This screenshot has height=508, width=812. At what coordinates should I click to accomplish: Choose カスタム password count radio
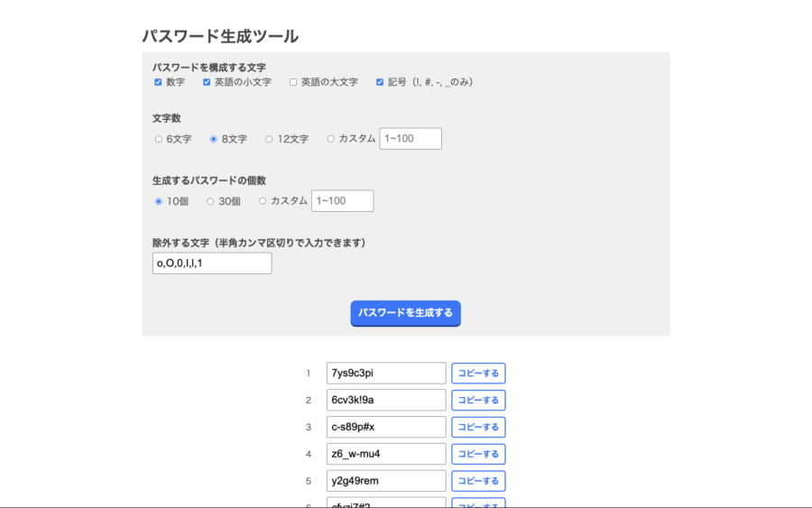click(x=263, y=201)
